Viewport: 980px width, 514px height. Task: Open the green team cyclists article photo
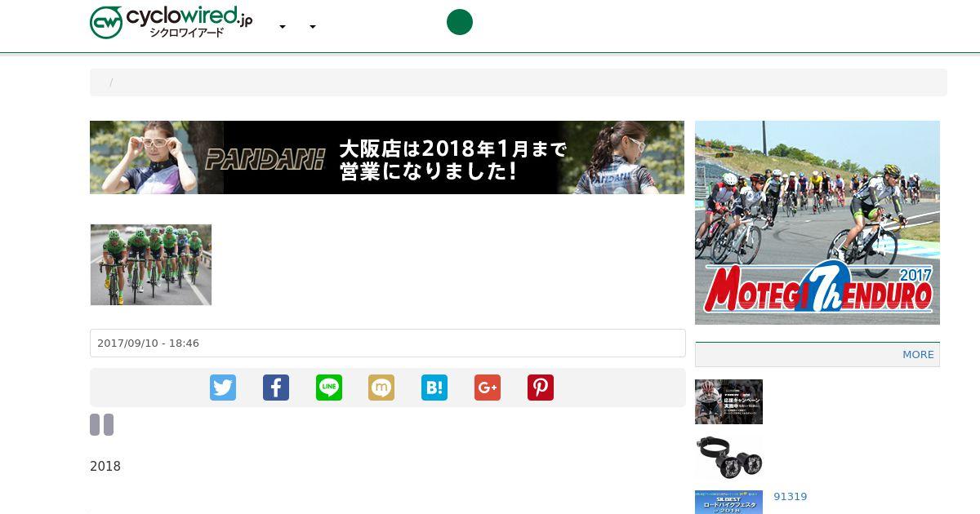click(151, 264)
